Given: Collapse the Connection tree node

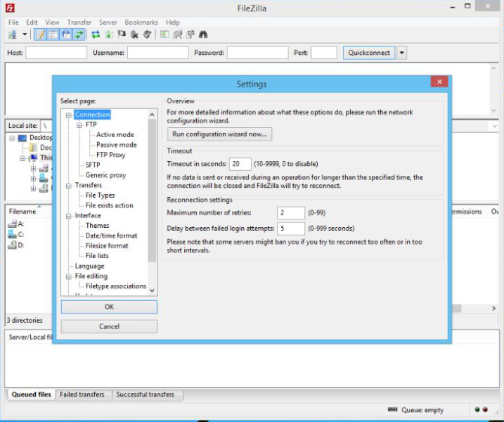Looking at the screenshot, I should pyautogui.click(x=69, y=115).
